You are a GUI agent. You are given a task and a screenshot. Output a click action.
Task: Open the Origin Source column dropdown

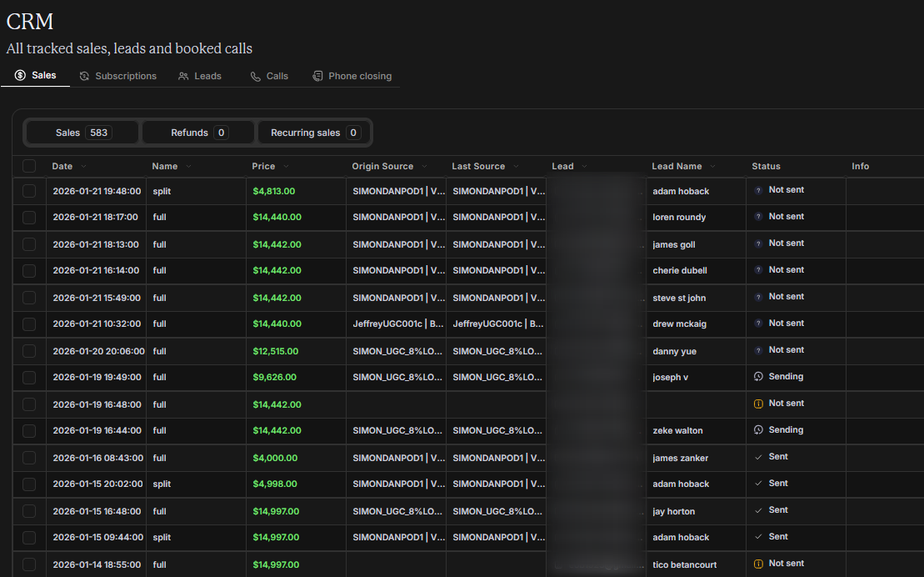[424, 167]
